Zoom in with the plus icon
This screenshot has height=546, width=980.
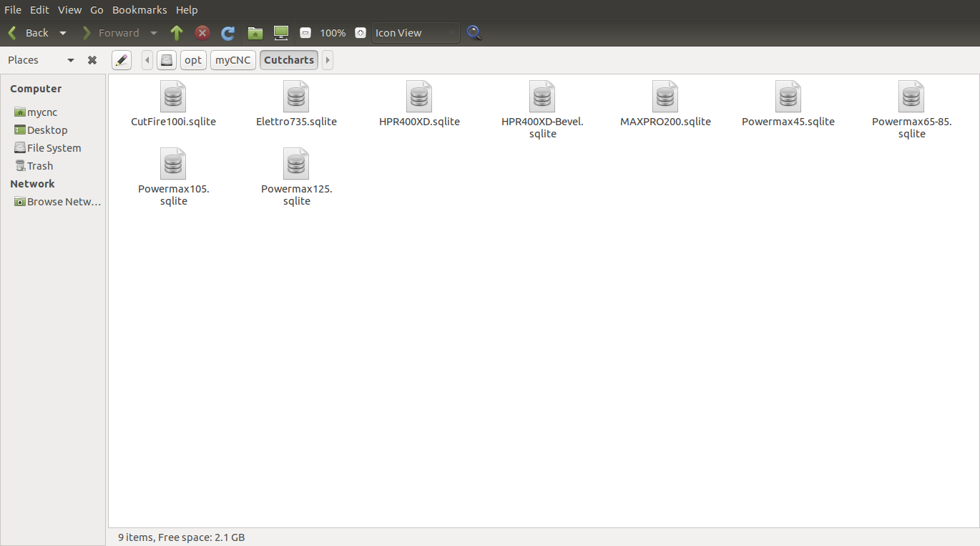tap(361, 33)
